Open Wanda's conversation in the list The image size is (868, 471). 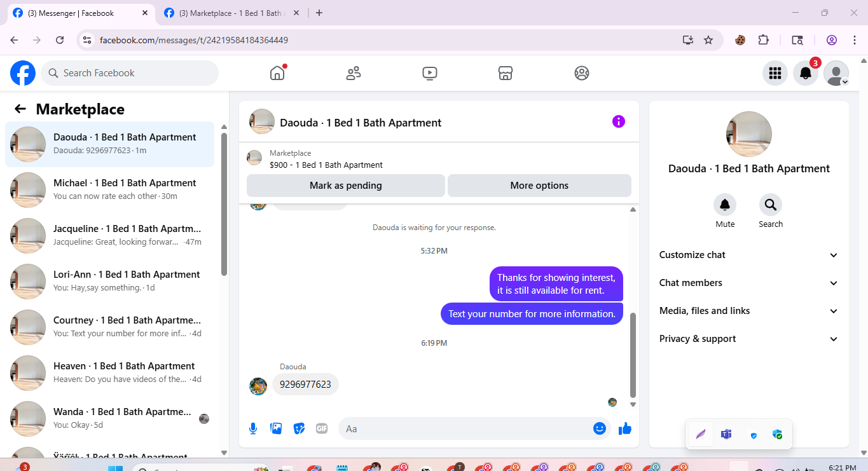coord(109,419)
